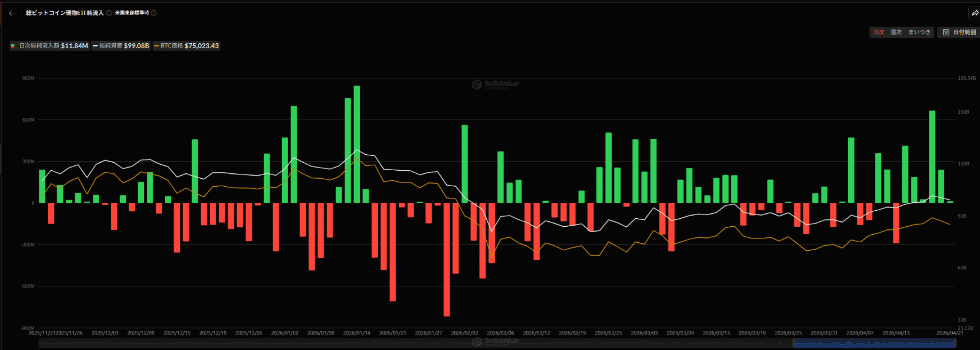Click the back arrow icon
The width and height of the screenshot is (980, 350).
[12, 13]
